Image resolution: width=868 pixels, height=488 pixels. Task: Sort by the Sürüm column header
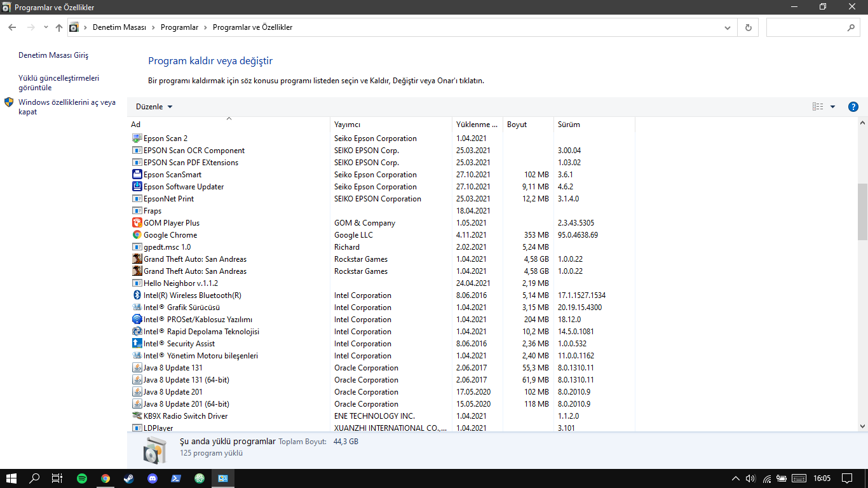pyautogui.click(x=594, y=125)
